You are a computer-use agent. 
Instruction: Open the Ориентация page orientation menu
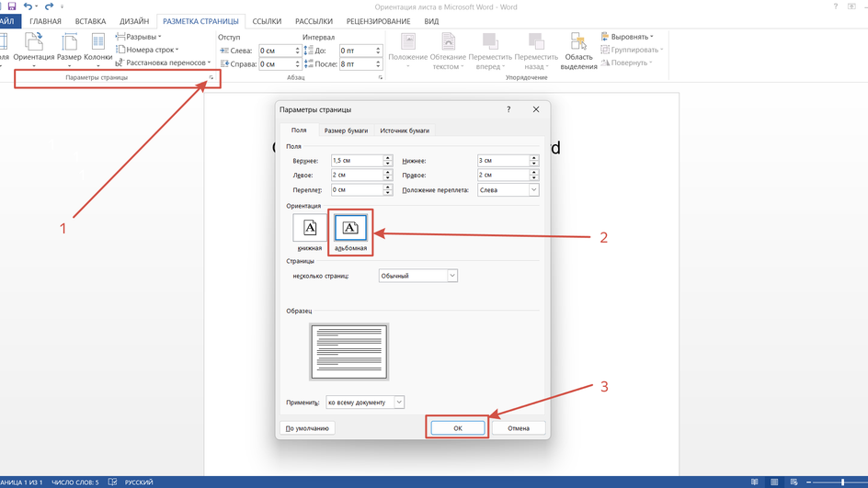pyautogui.click(x=34, y=50)
